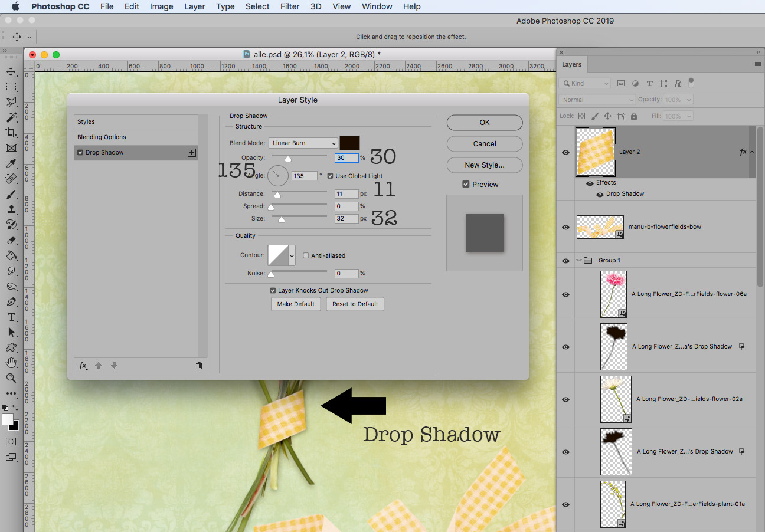Select the Magic Wand tool
Viewport: 765px width, 532px height.
click(x=11, y=118)
